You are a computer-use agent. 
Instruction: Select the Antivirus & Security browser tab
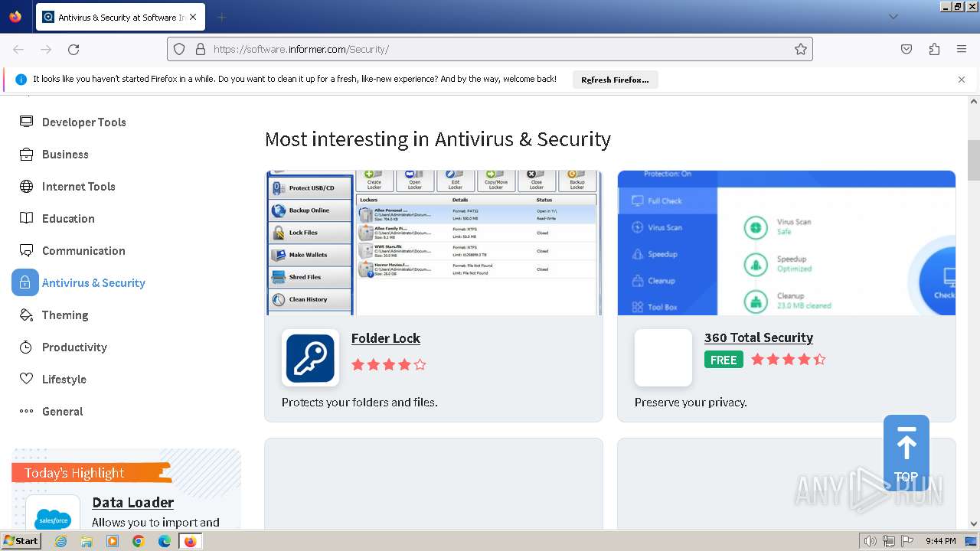[120, 17]
